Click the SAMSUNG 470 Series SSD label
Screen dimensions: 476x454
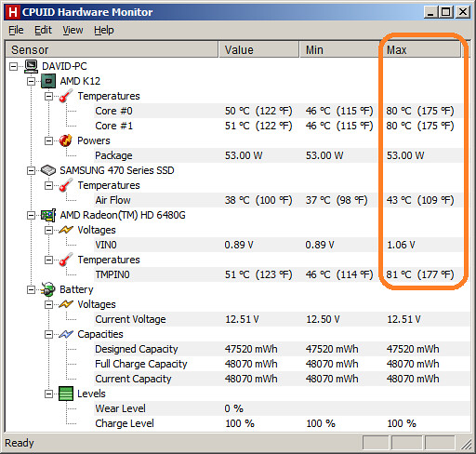pyautogui.click(x=117, y=170)
